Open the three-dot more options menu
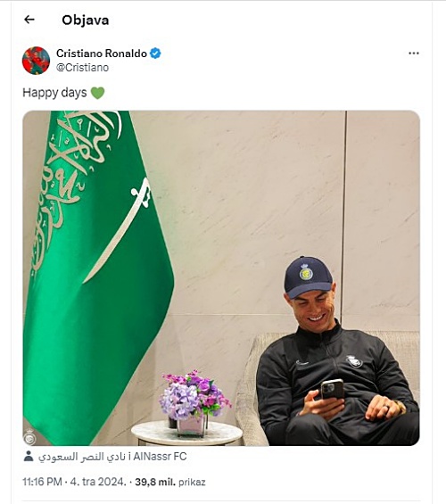Image resolution: width=446 pixels, height=504 pixels. point(414,54)
